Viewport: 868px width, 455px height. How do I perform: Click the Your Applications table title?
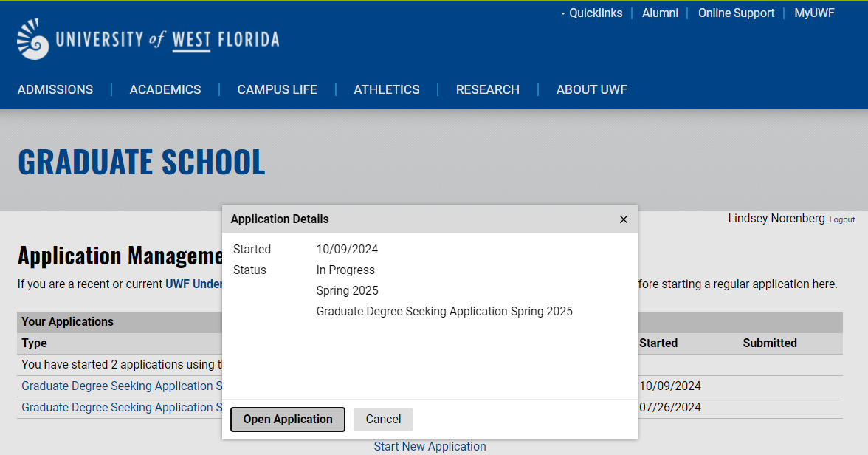click(68, 322)
